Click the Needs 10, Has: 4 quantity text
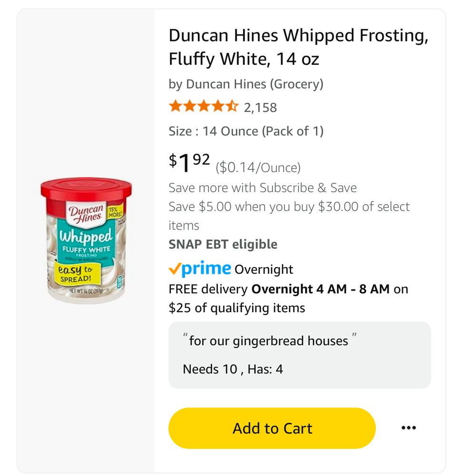 (233, 369)
